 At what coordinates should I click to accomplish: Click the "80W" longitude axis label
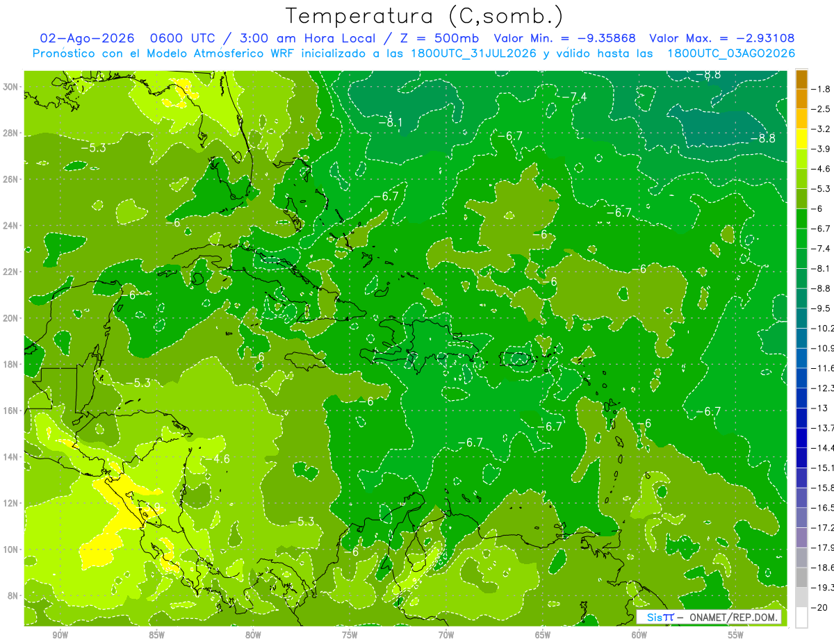(x=253, y=636)
